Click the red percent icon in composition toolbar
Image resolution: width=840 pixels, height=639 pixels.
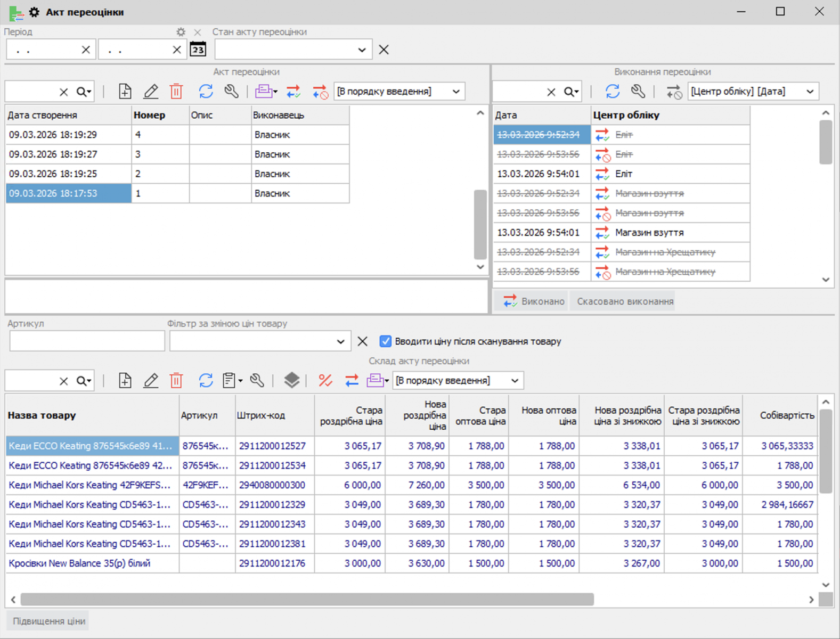click(325, 380)
